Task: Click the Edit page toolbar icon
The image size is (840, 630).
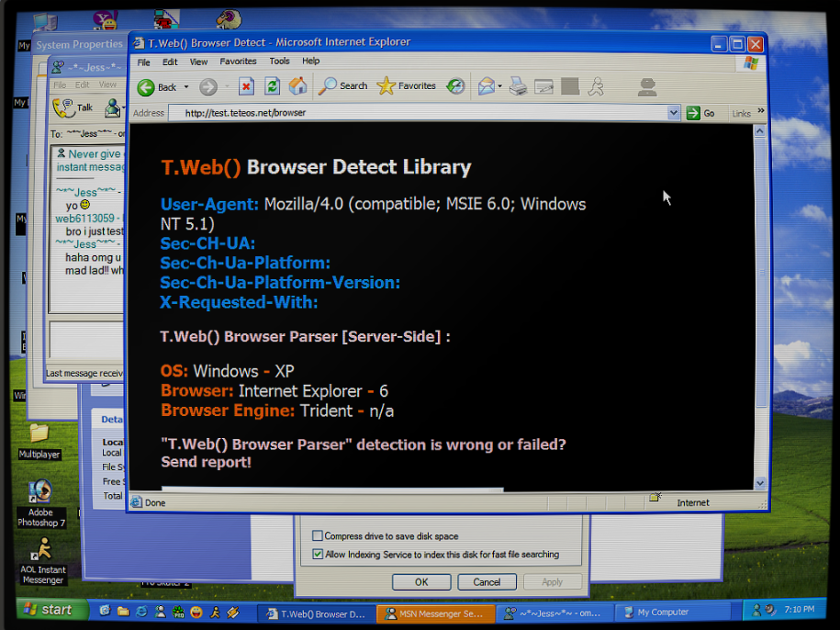Action: [x=543, y=86]
